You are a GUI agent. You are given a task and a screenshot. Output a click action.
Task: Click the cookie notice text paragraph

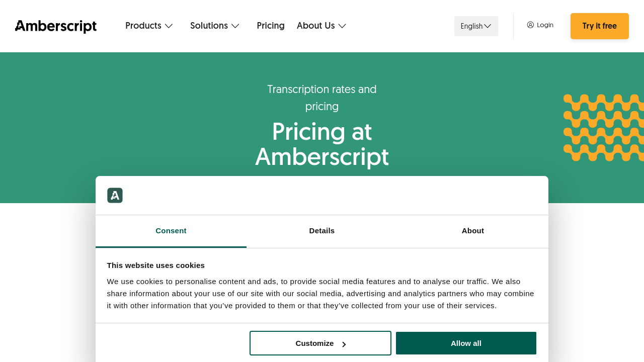[320, 293]
